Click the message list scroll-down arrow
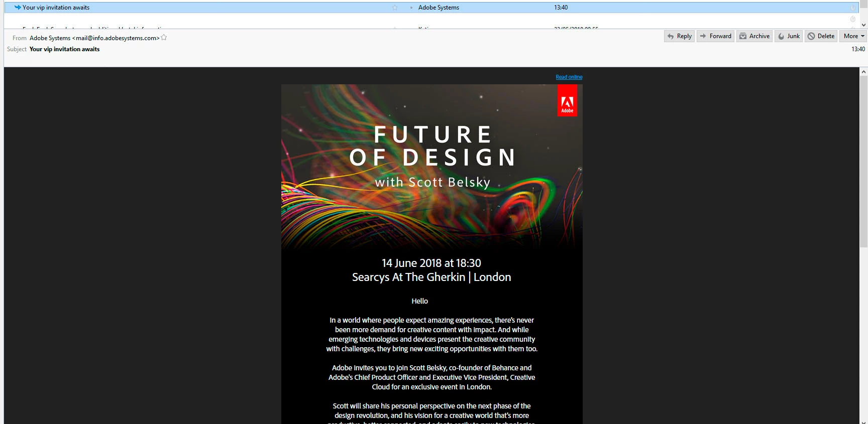Image resolution: width=868 pixels, height=424 pixels. pyautogui.click(x=863, y=25)
